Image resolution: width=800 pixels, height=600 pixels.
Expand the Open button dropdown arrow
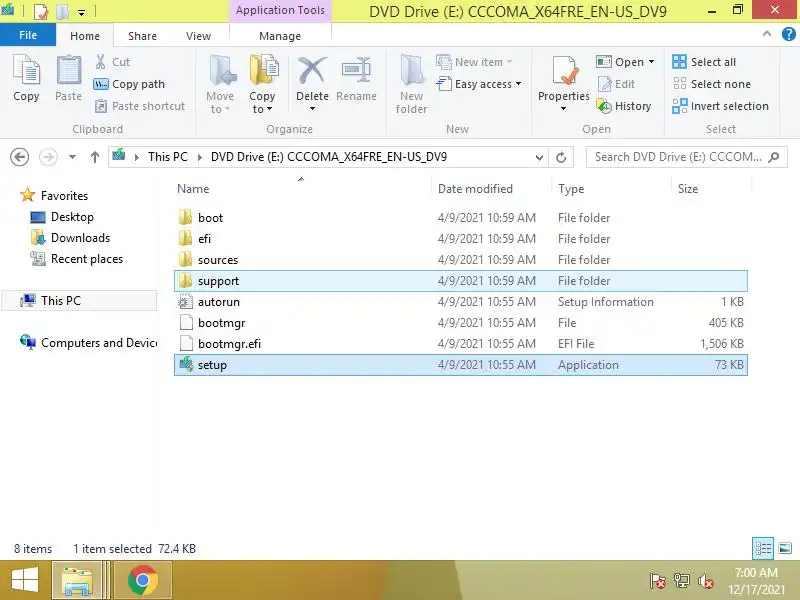[x=652, y=62]
